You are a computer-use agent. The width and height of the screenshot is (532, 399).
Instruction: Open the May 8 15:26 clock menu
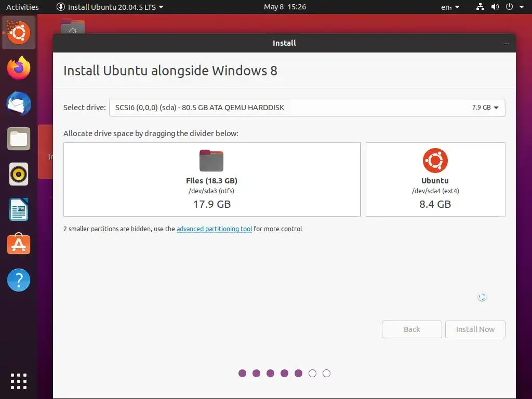point(285,7)
